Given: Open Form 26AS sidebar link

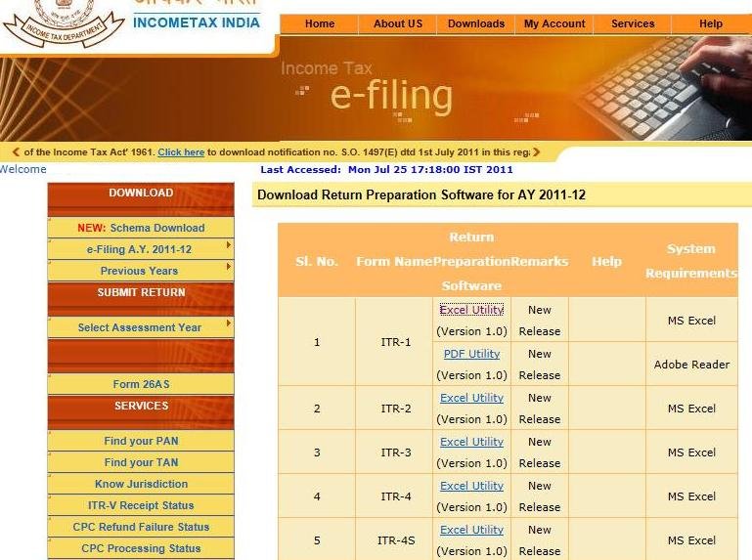Looking at the screenshot, I should [141, 384].
